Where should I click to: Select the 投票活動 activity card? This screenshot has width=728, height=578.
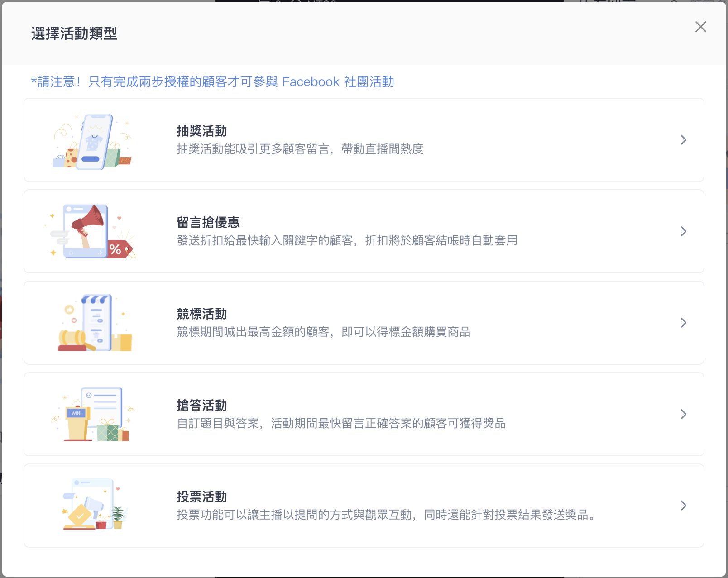pyautogui.click(x=362, y=506)
